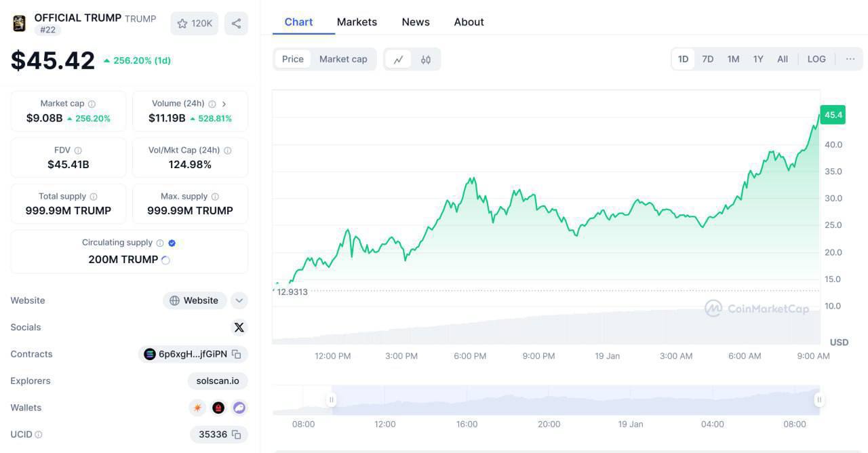Click the Market cap info icon
The image size is (868, 453).
(x=92, y=104)
